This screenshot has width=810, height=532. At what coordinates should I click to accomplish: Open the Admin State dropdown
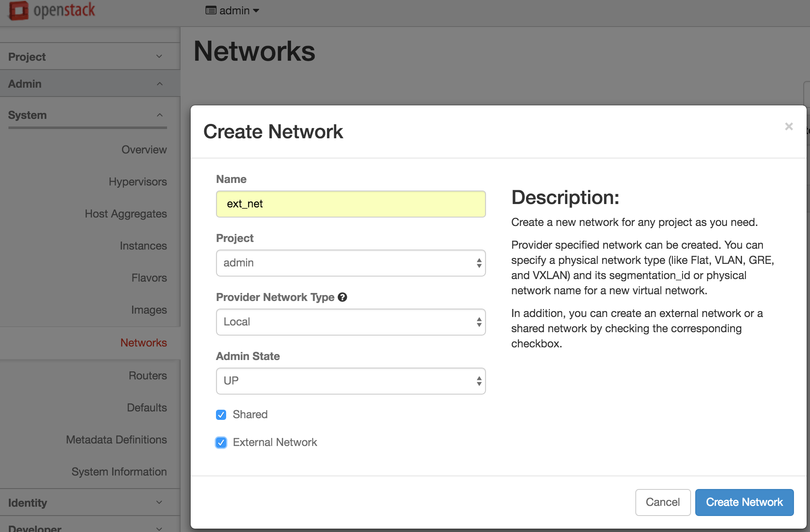coord(351,381)
